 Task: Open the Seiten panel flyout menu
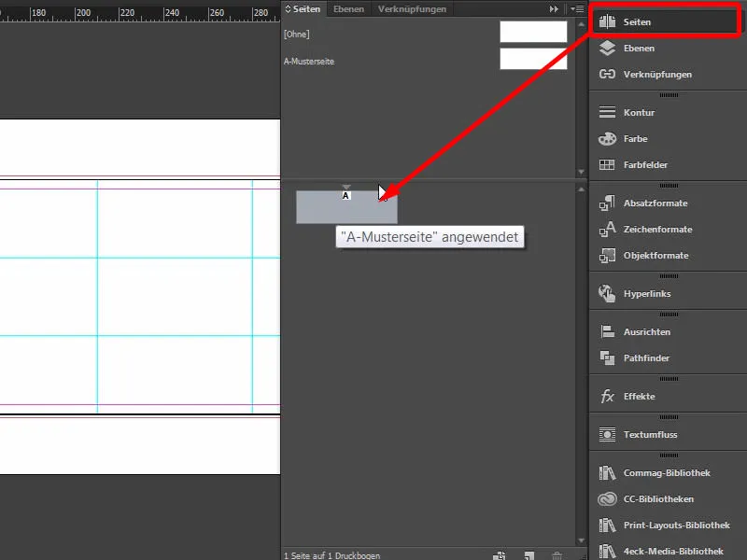click(x=577, y=9)
